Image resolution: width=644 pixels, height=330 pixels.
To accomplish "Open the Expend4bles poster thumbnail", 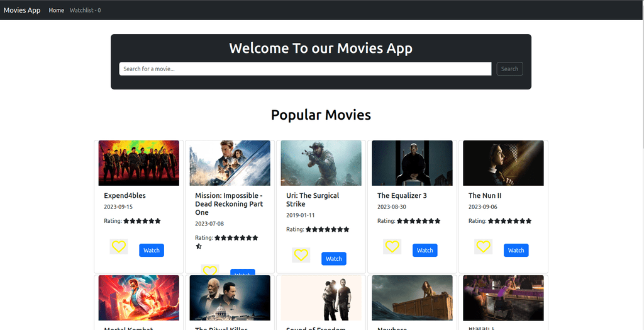I will (139, 163).
